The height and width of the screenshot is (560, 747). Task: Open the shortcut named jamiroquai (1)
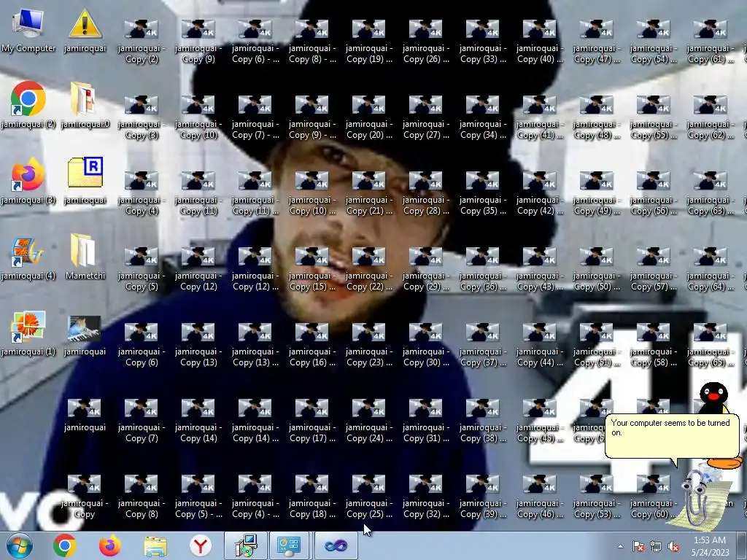[x=28, y=333]
